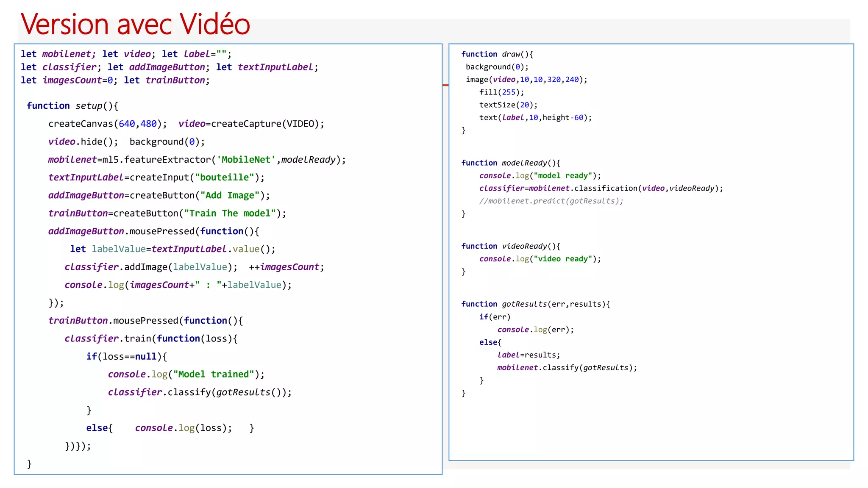The height and width of the screenshot is (488, 868).
Task: Click the line "let imagesCount=0; let trainButton;"
Action: pyautogui.click(x=115, y=80)
